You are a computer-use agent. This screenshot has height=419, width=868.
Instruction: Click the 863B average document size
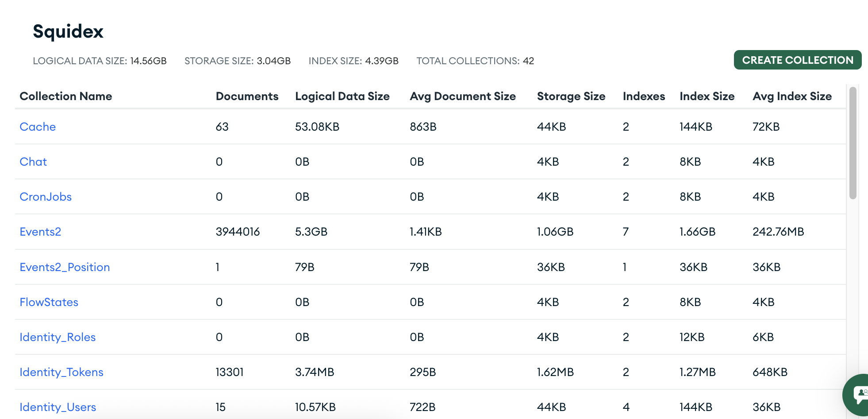pos(423,127)
